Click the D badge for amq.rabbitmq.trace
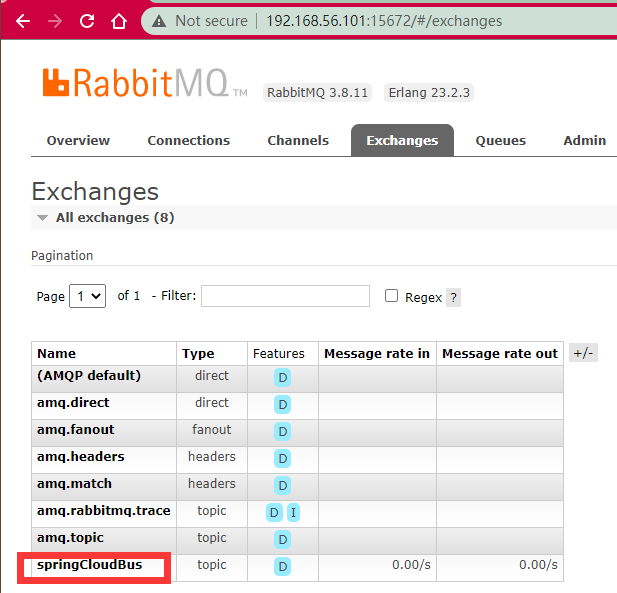 point(274,512)
